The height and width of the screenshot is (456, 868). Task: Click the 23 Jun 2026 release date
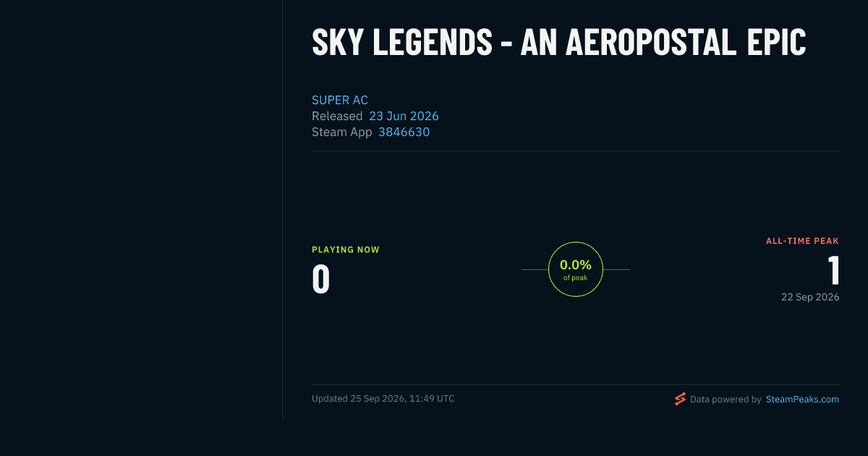tap(404, 116)
